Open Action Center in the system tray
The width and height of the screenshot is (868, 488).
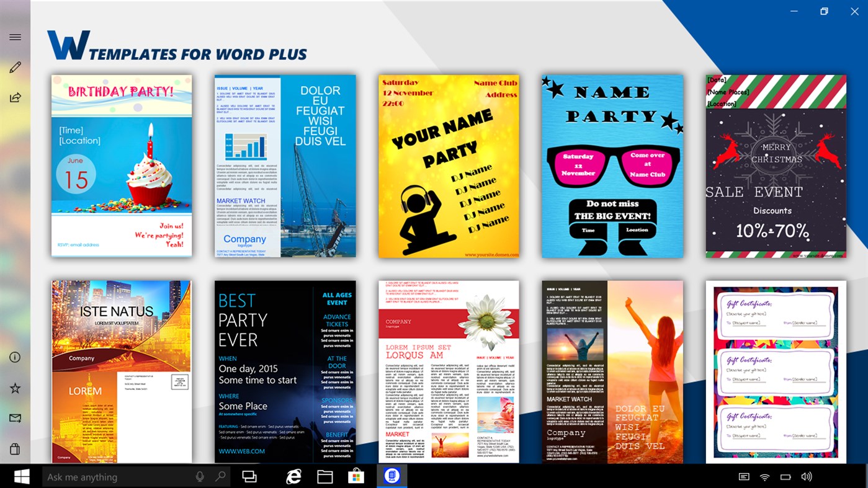pos(743,476)
